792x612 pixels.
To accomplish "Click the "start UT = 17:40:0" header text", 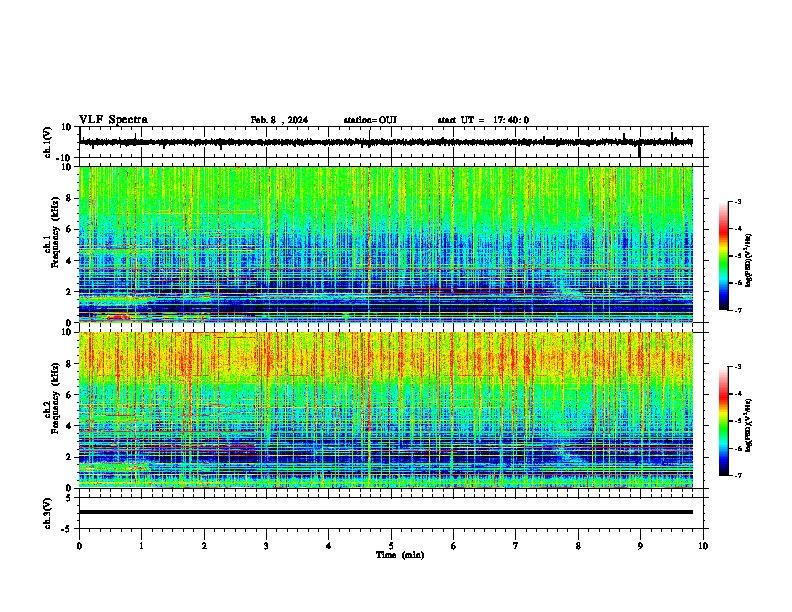I will point(483,120).
